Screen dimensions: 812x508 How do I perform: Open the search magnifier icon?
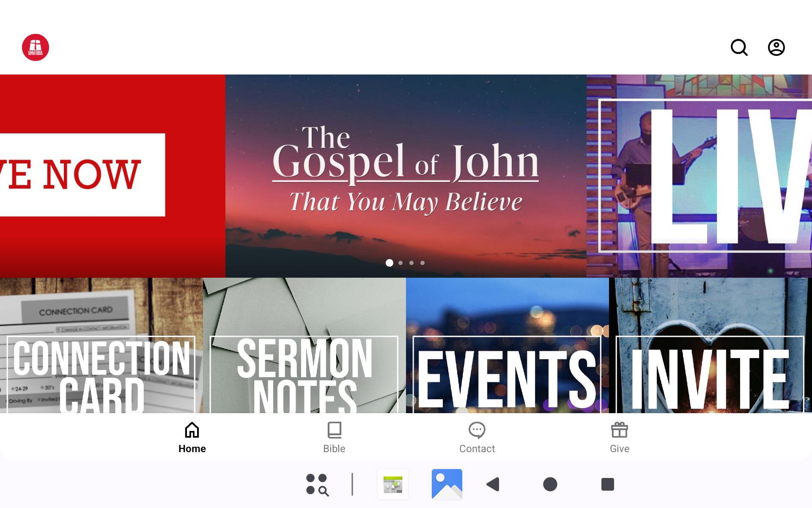tap(739, 47)
